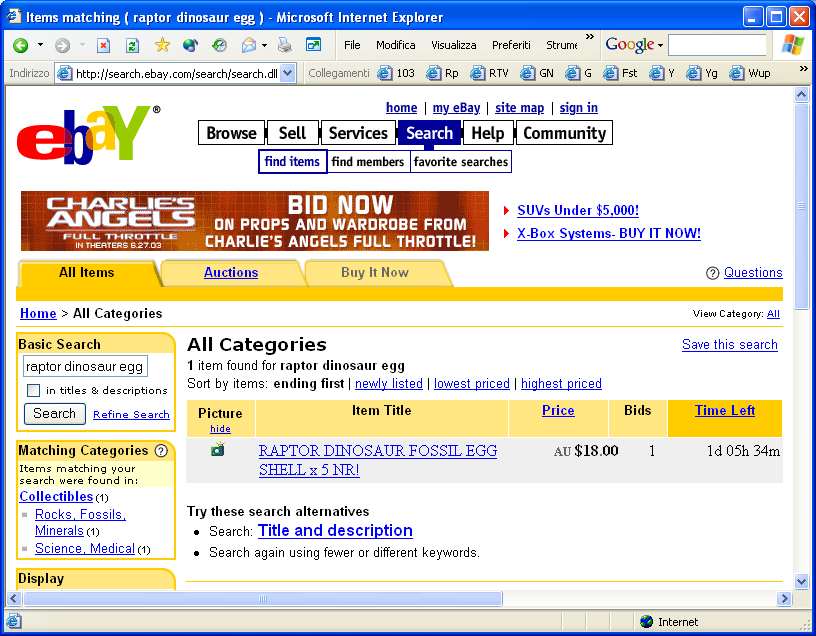Open the Mail button dropdown arrow

264,45
